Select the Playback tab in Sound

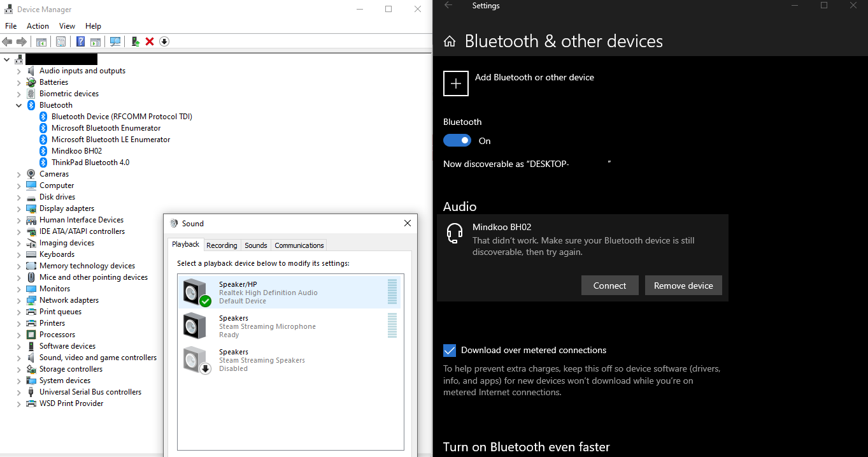pyautogui.click(x=186, y=244)
